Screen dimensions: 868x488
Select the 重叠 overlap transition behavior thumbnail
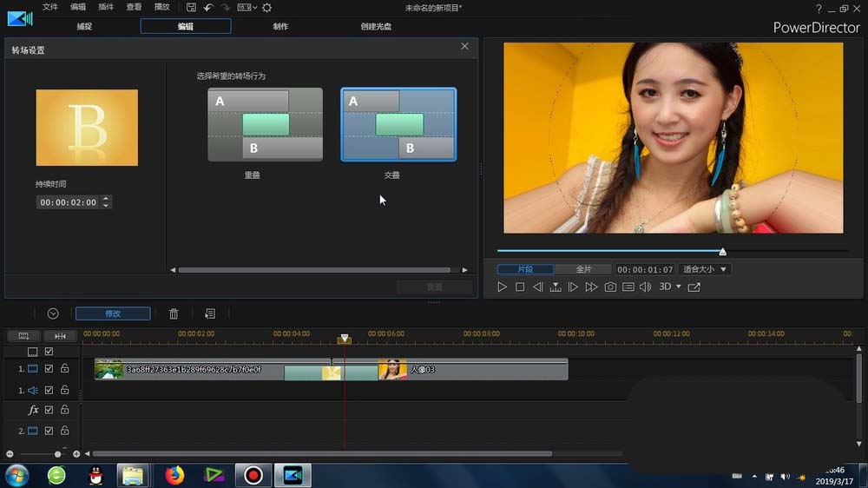pyautogui.click(x=265, y=124)
